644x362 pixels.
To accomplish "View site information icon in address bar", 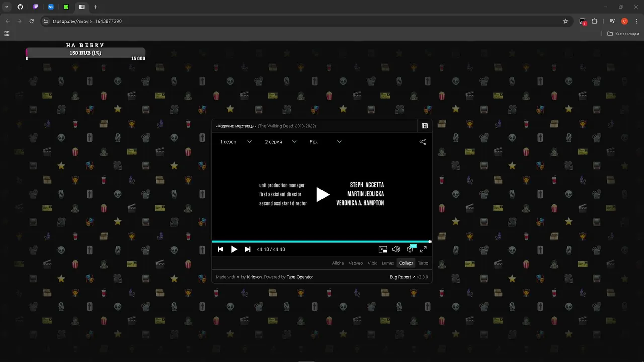I will [x=46, y=21].
